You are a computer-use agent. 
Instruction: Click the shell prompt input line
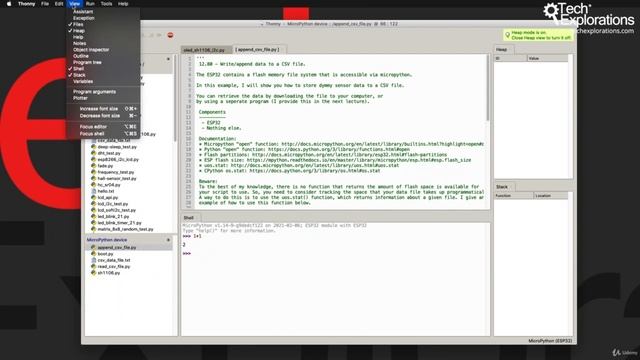(x=335, y=253)
